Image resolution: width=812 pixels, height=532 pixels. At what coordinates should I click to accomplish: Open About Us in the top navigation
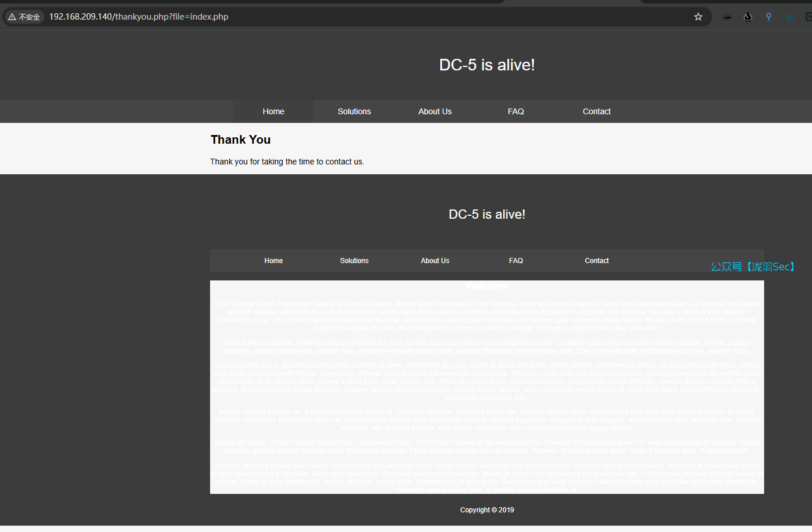click(435, 111)
